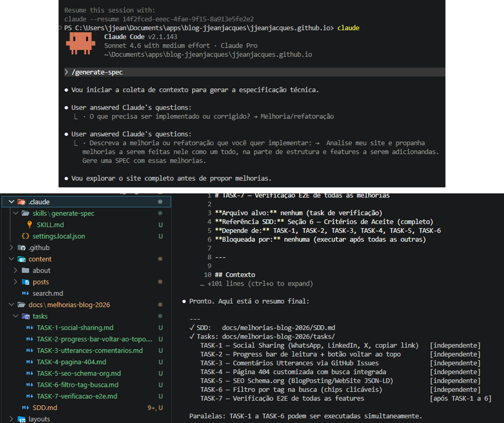Collapse the docs\melhorias-blog-2026 folder

(11, 305)
